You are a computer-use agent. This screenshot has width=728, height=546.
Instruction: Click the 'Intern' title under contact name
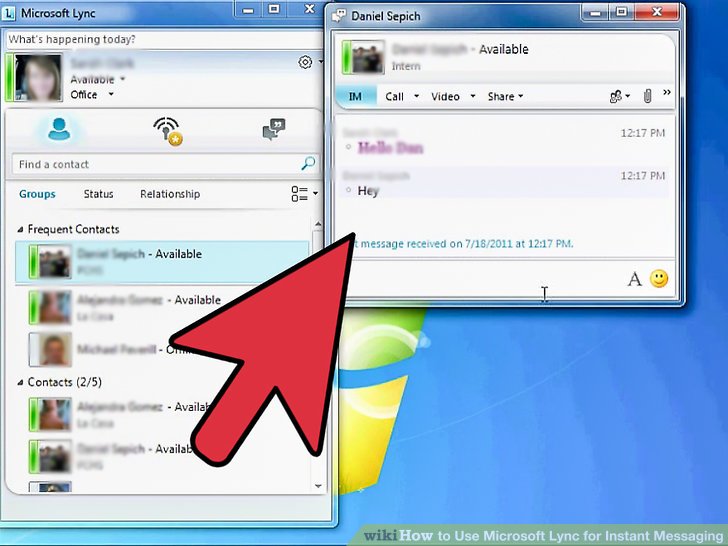tap(406, 66)
